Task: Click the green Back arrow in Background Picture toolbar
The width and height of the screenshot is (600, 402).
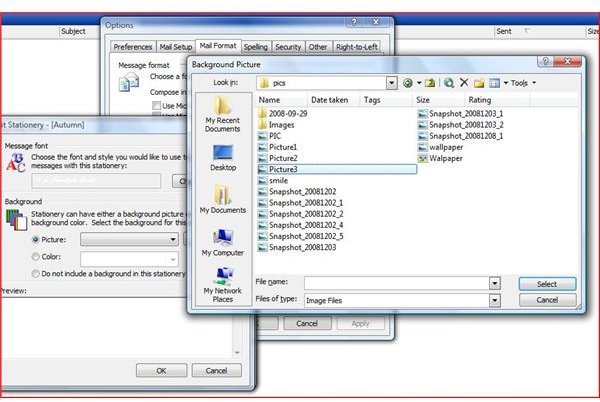Action: 408,83
